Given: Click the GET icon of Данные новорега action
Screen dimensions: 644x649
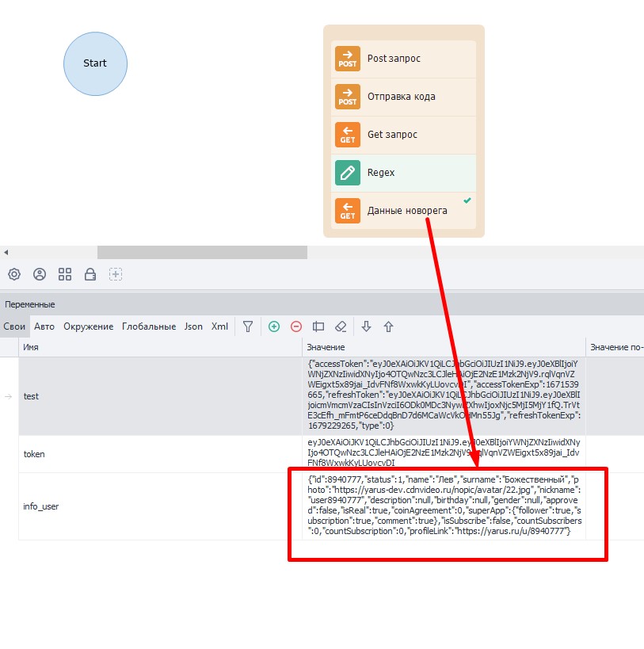Looking at the screenshot, I should [348, 211].
